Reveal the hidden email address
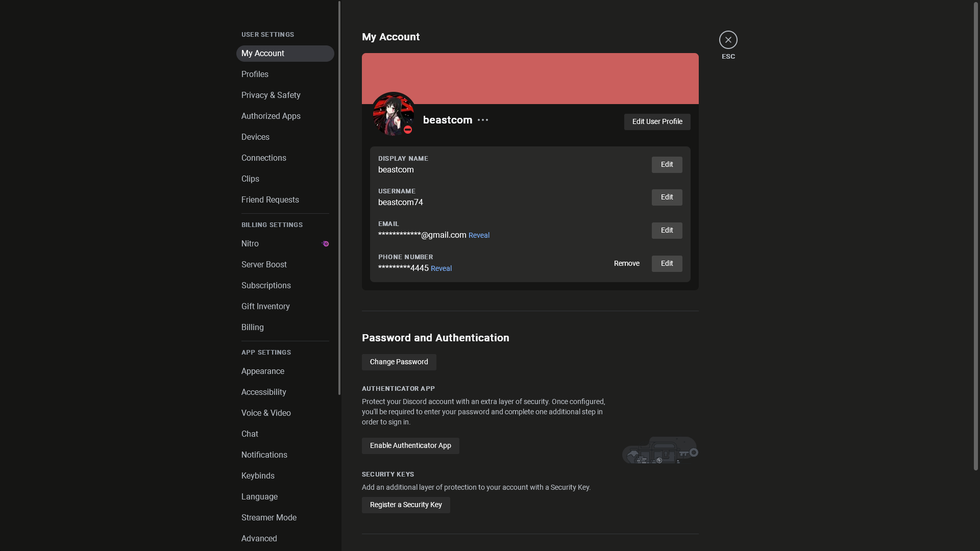Viewport: 980px width, 551px height. tap(479, 235)
